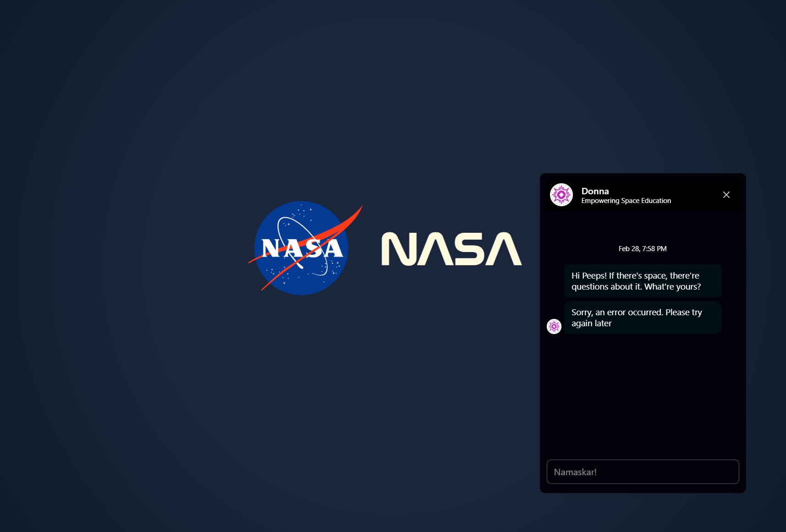Click the NASA worm wordmark logo
The width and height of the screenshot is (786, 532).
(451, 249)
